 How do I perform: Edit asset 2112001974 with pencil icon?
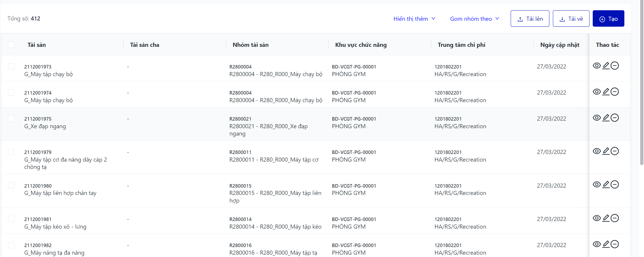click(x=606, y=92)
